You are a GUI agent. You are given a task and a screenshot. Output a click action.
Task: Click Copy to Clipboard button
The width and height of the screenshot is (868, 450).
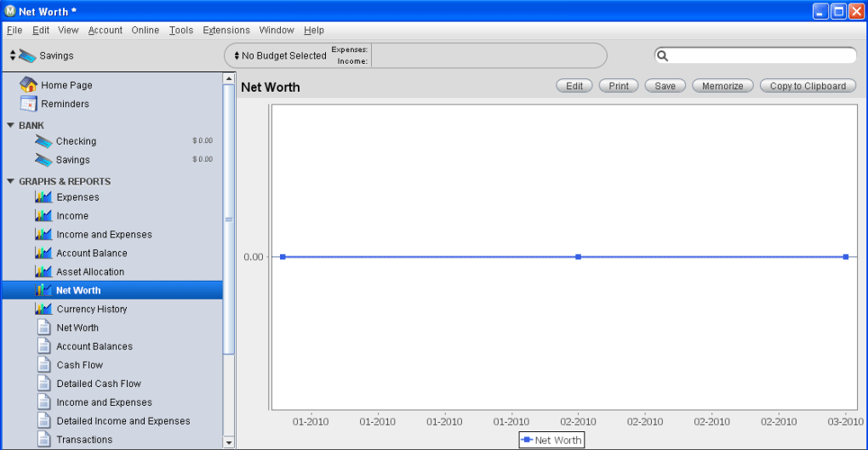click(x=808, y=86)
